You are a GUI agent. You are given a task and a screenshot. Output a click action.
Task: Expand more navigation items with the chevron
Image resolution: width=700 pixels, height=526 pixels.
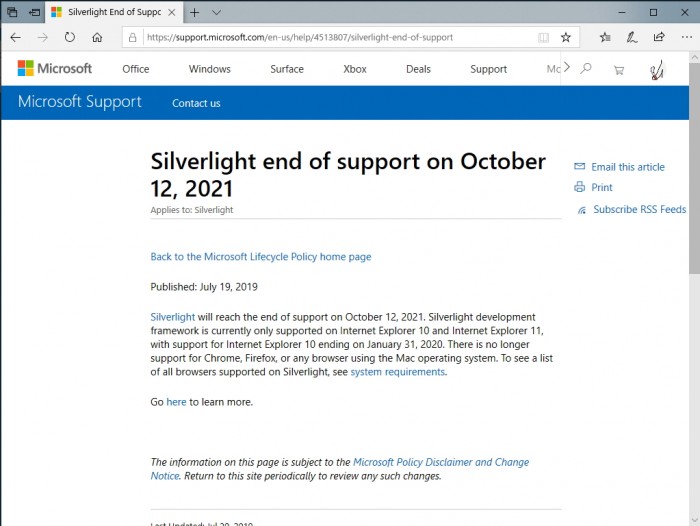point(567,68)
